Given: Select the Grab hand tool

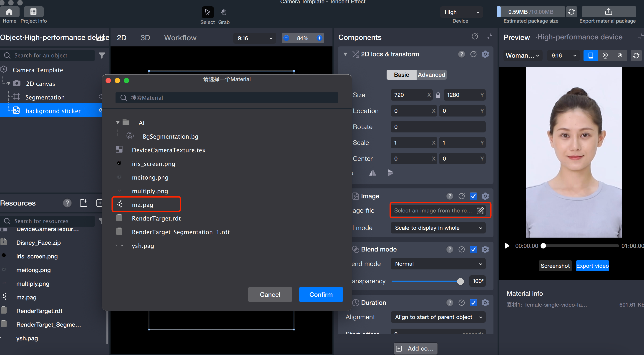Looking at the screenshot, I should (x=224, y=12).
